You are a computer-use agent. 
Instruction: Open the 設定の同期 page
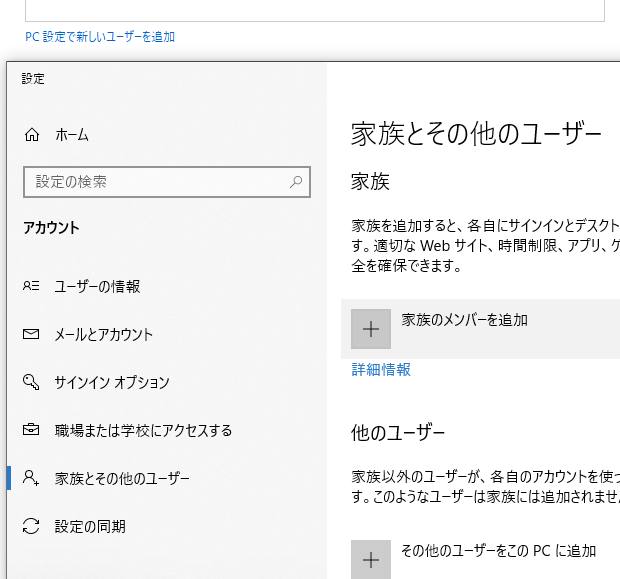click(90, 526)
